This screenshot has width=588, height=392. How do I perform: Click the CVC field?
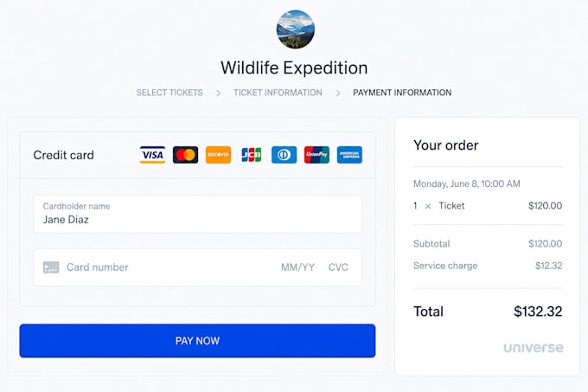coord(338,267)
